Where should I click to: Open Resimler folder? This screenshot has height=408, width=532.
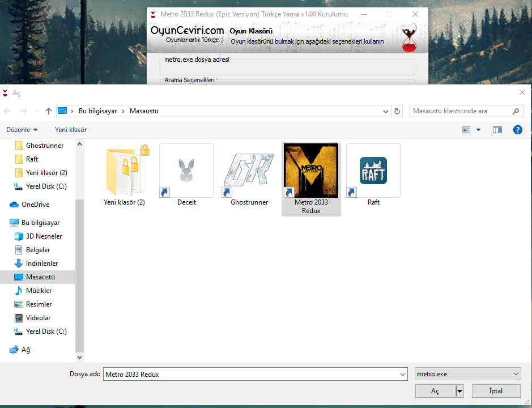point(33,304)
